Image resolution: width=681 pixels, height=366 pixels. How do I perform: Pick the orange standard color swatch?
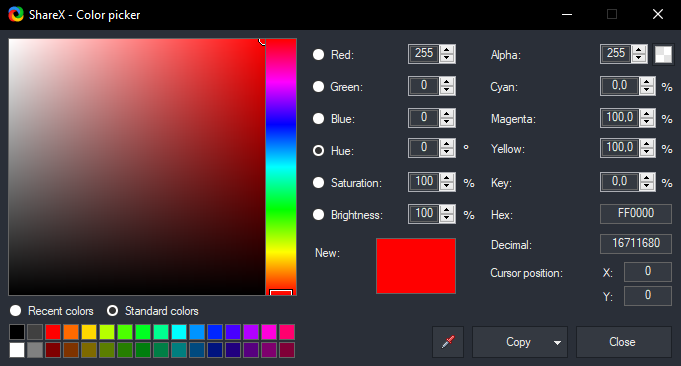tap(71, 332)
